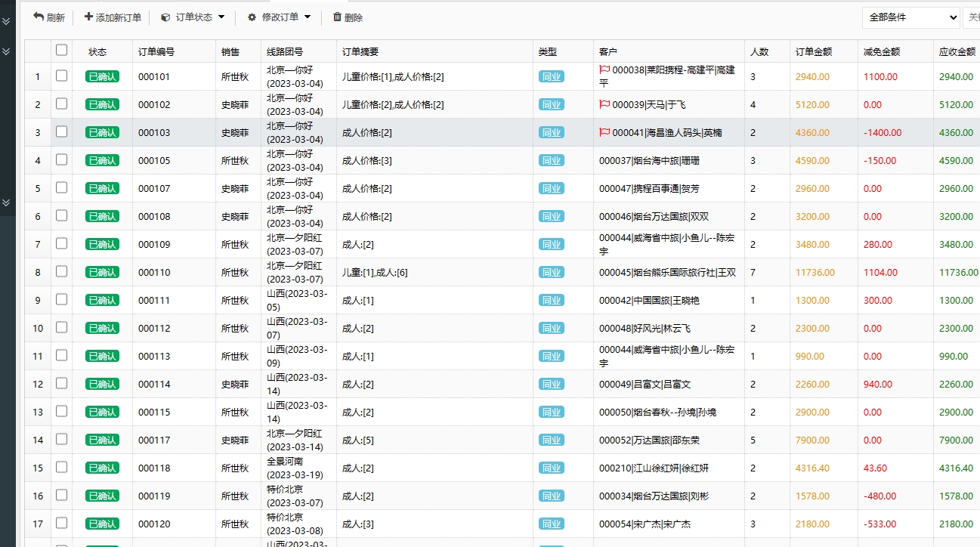Screen dimensions: 980x547
Task: Tick the checkbox for order 000115
Action: pyautogui.click(x=61, y=412)
